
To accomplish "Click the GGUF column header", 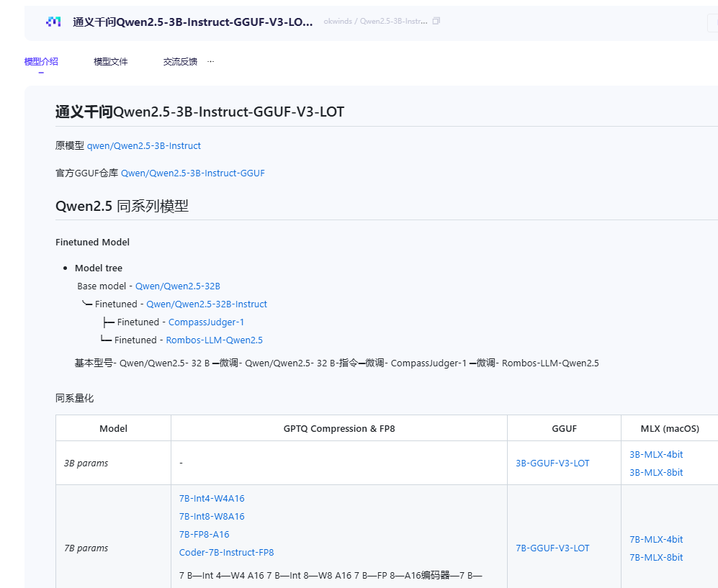I will (564, 429).
